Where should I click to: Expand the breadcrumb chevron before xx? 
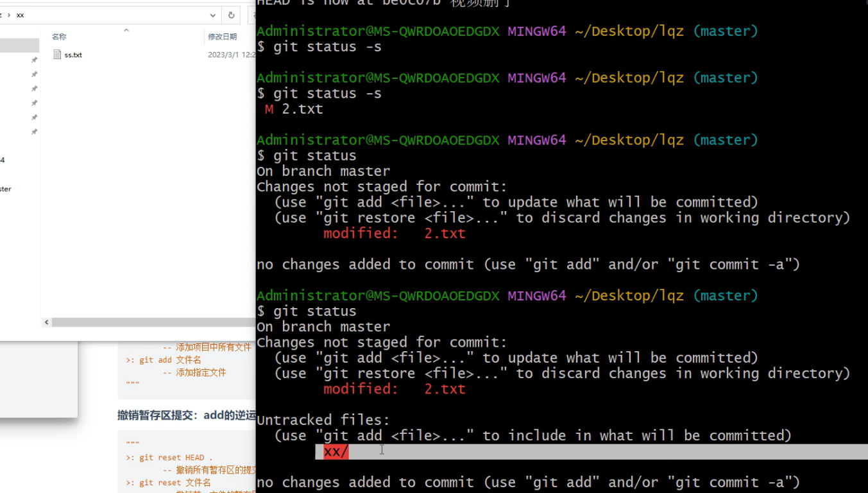pyautogui.click(x=8, y=15)
